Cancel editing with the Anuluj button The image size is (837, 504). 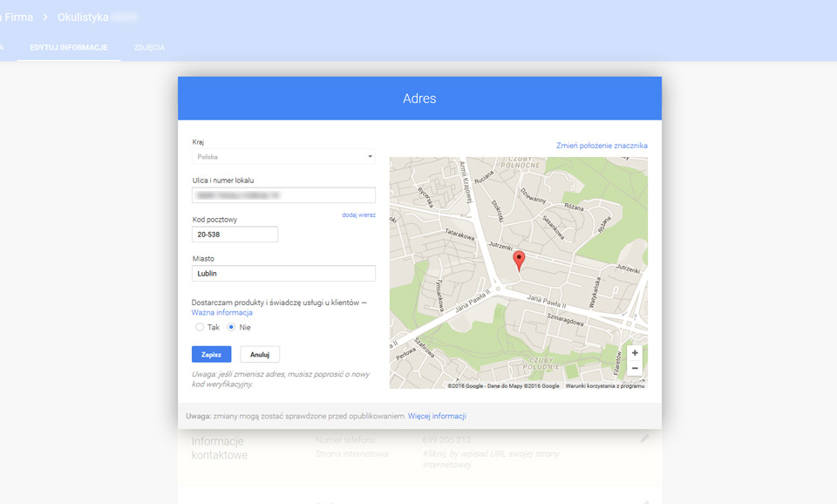point(260,355)
